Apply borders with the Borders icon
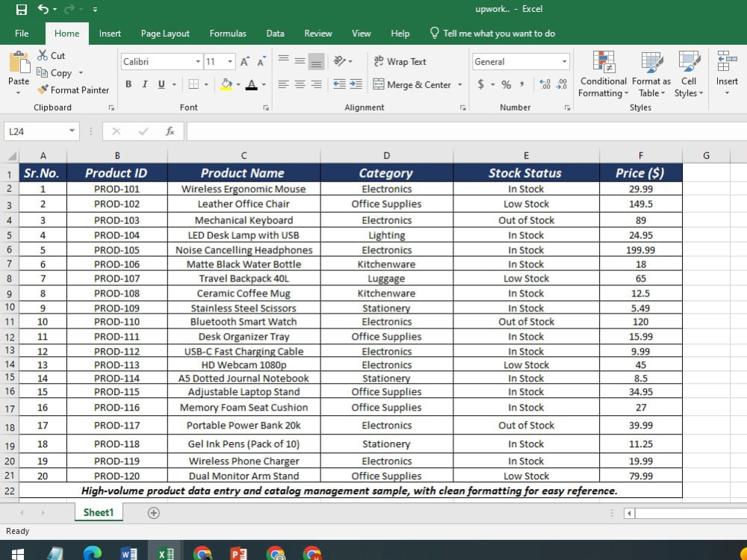Screen dimensions: 747x560 [193, 84]
